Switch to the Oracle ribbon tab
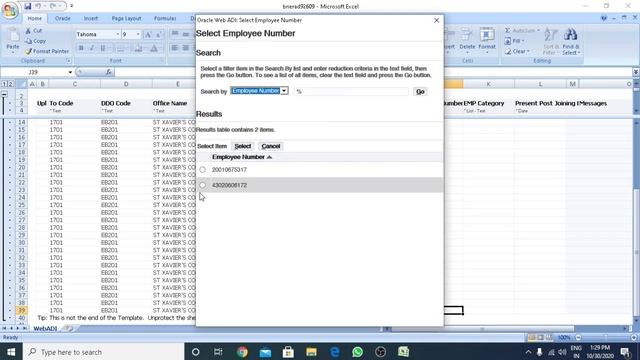 [x=62, y=18]
